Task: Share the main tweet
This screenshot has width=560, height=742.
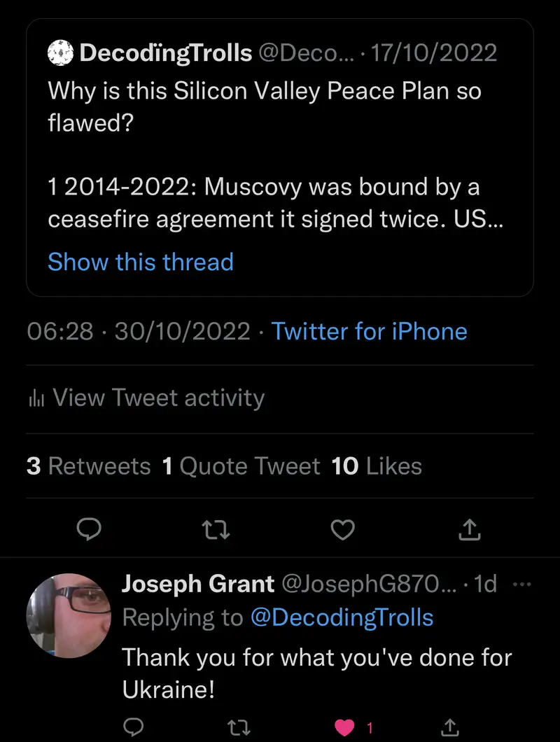Action: point(469,530)
